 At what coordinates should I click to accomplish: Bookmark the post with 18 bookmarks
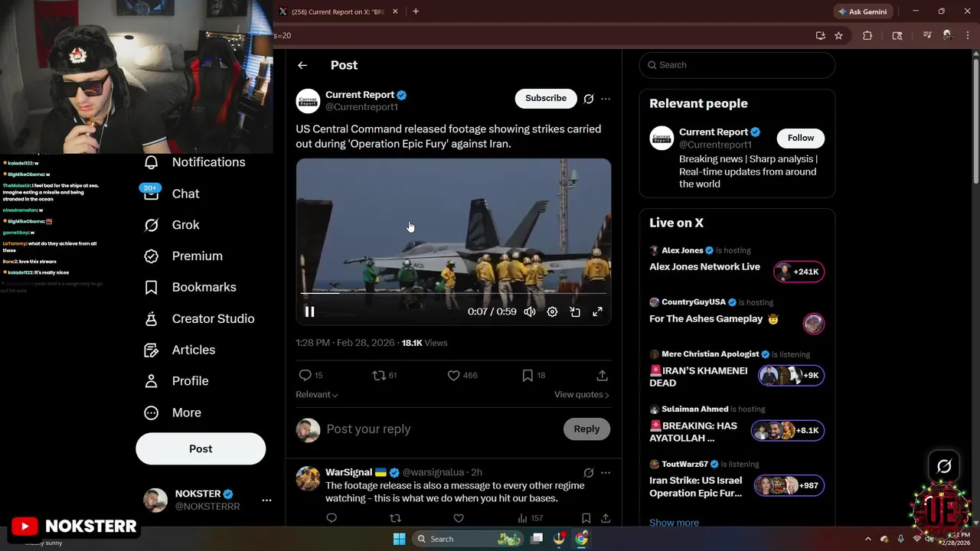point(534,375)
